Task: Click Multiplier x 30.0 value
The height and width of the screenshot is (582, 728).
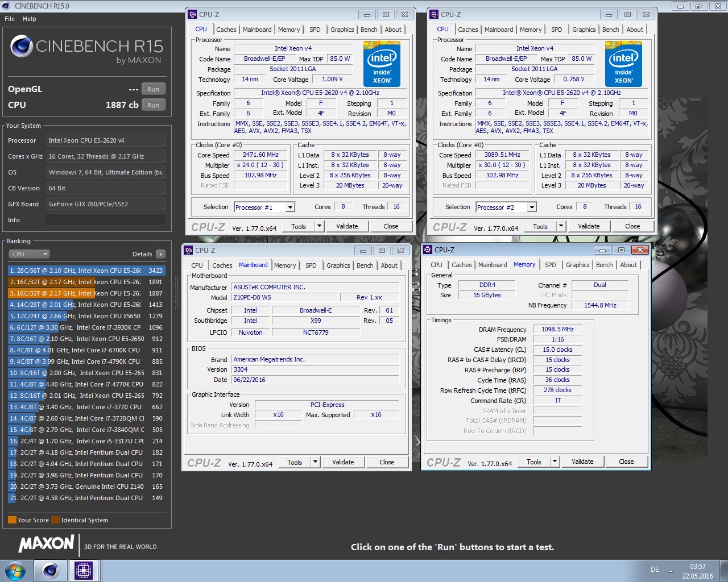Action: 502,165
